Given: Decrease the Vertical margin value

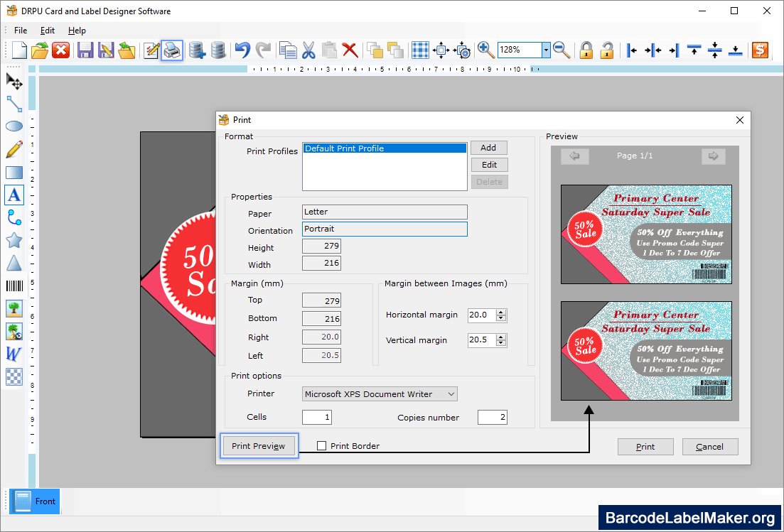Looking at the screenshot, I should pyautogui.click(x=501, y=343).
